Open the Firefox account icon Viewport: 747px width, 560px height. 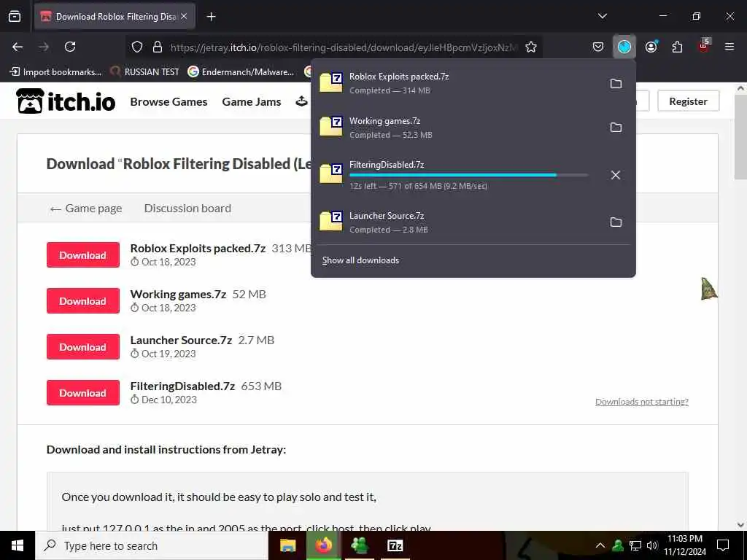651,47
